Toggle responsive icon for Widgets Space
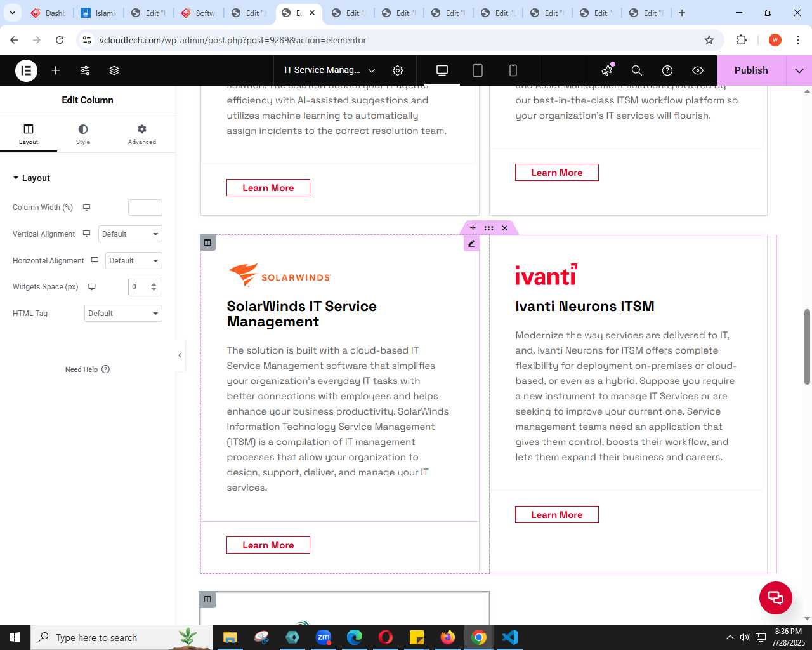 pos(92,287)
